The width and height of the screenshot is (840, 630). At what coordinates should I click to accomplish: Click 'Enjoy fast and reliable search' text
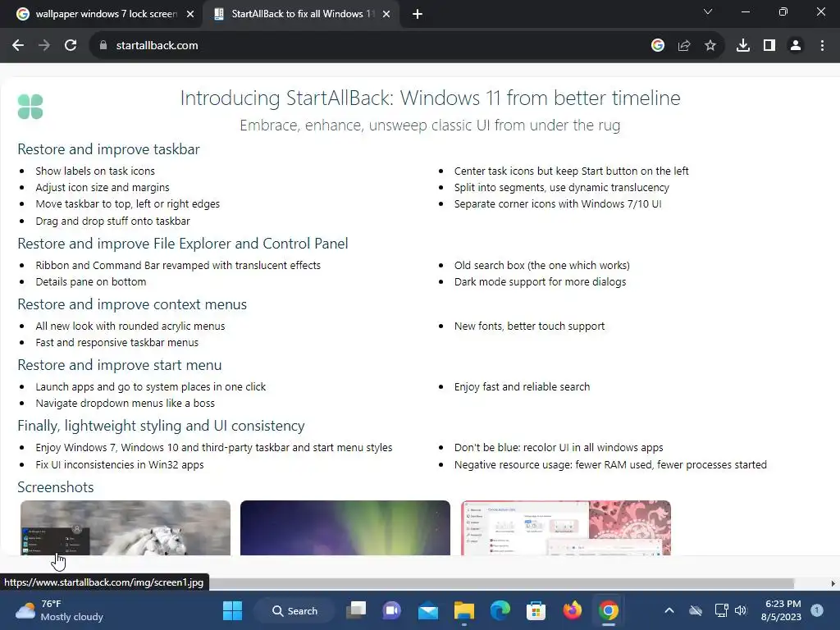click(523, 387)
